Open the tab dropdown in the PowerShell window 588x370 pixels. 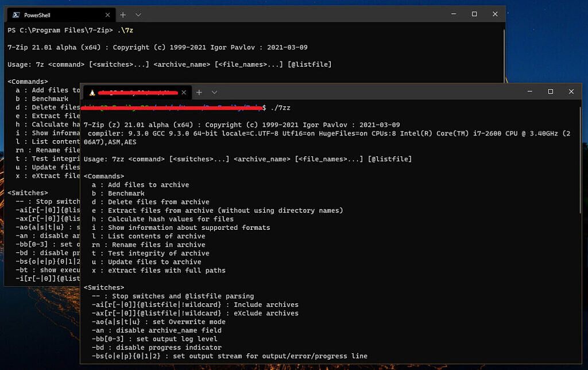137,14
